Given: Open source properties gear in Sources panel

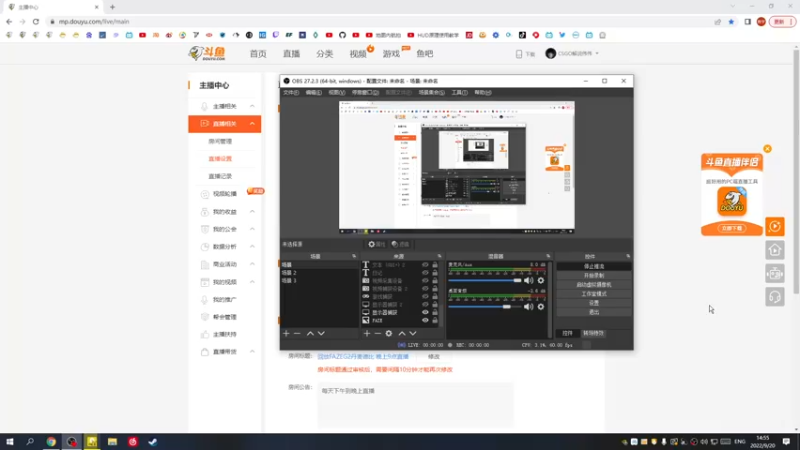Looking at the screenshot, I should tap(389, 333).
